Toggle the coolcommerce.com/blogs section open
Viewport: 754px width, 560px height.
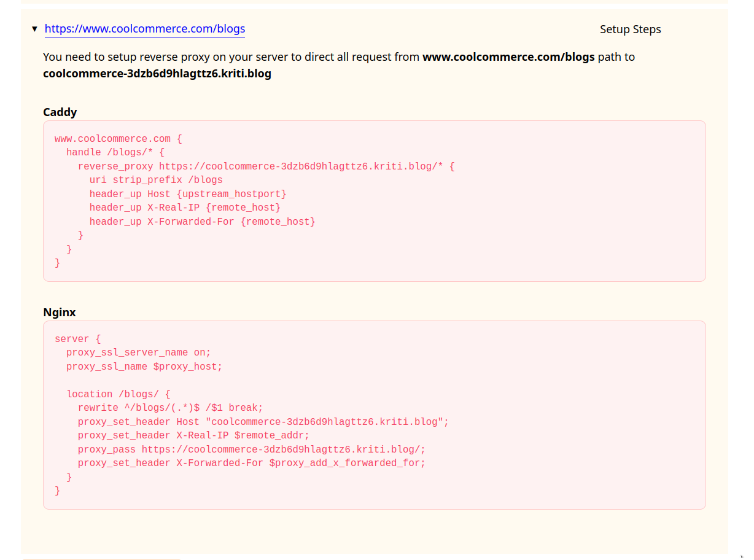(35, 29)
